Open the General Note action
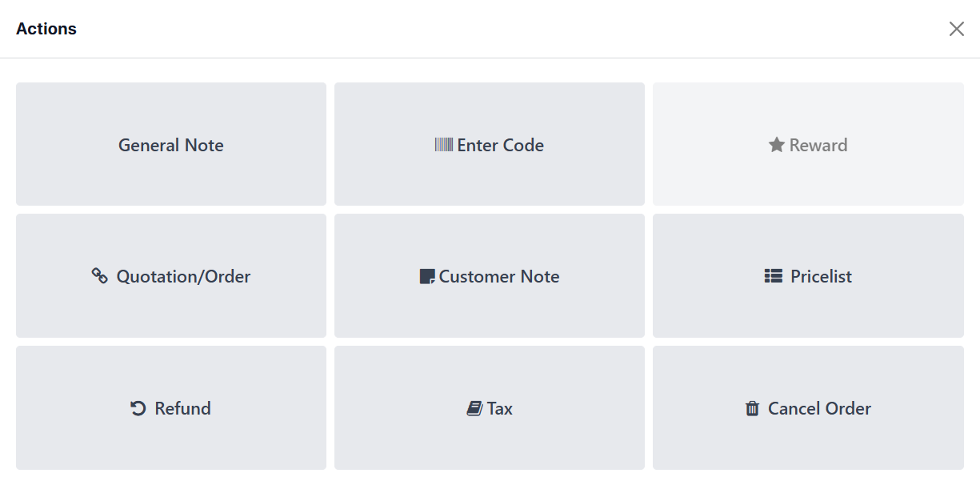The height and width of the screenshot is (485, 980). (x=171, y=144)
